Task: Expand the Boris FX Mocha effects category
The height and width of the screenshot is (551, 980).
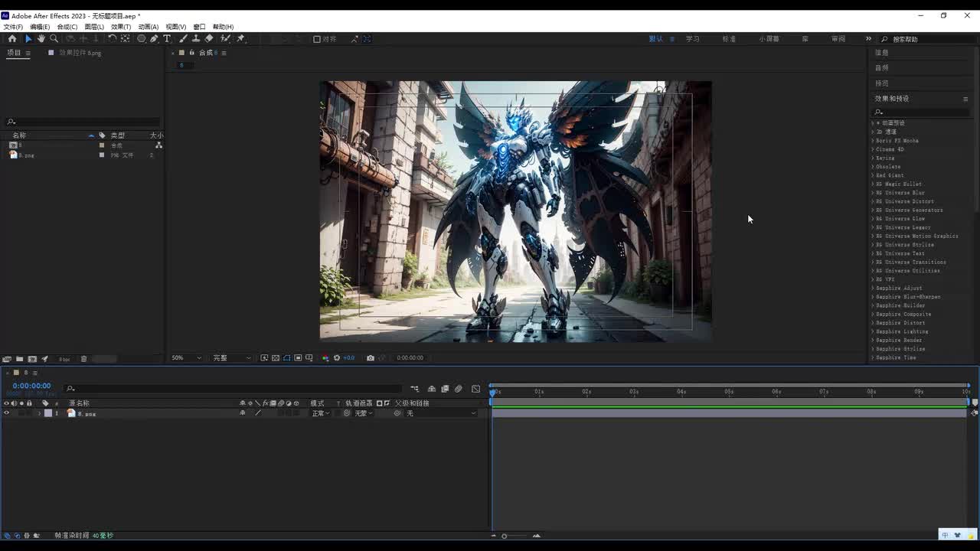Action: [x=873, y=141]
